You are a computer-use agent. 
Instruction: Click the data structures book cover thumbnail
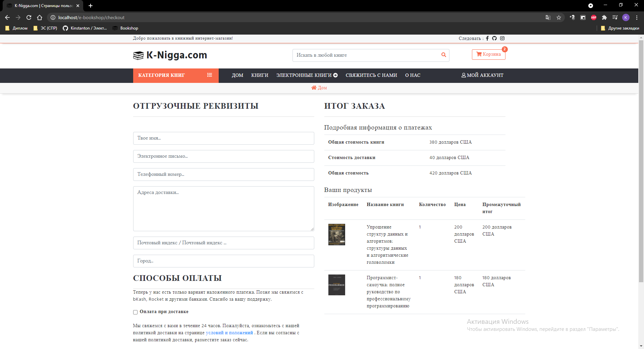point(337,235)
